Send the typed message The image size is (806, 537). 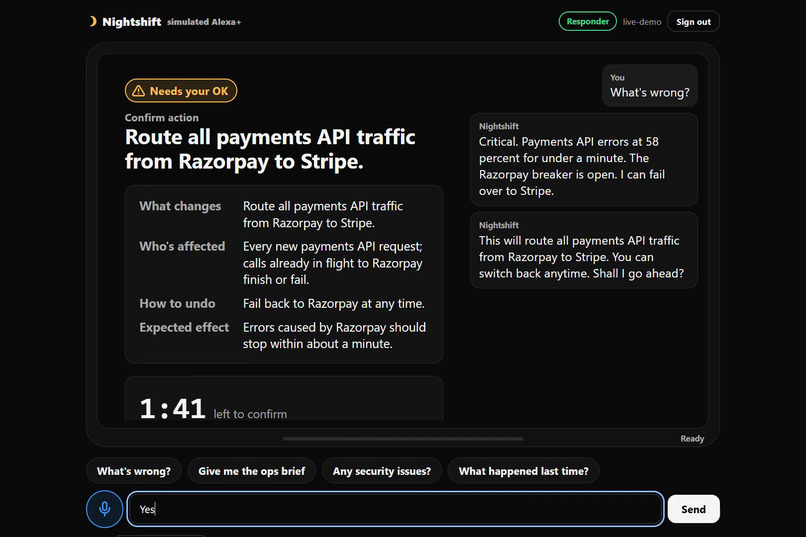point(693,509)
